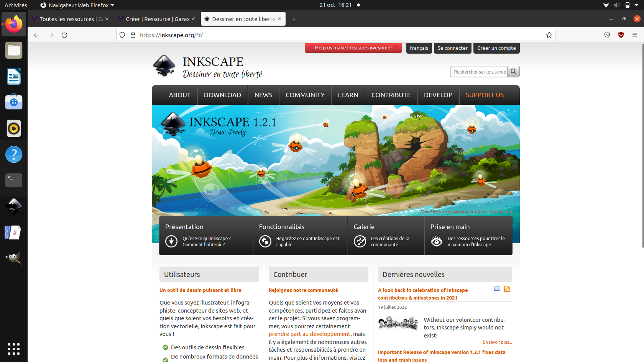Open the français language selector

419,48
